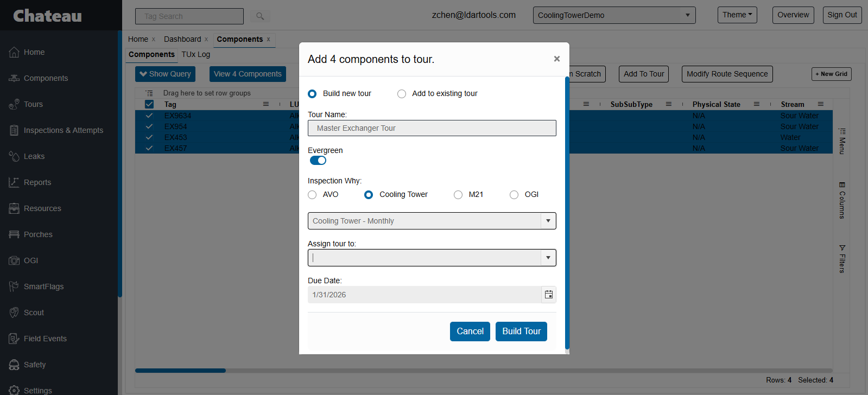Image resolution: width=868 pixels, height=395 pixels.
Task: Click the Leaks icon in sidebar
Action: [14, 156]
